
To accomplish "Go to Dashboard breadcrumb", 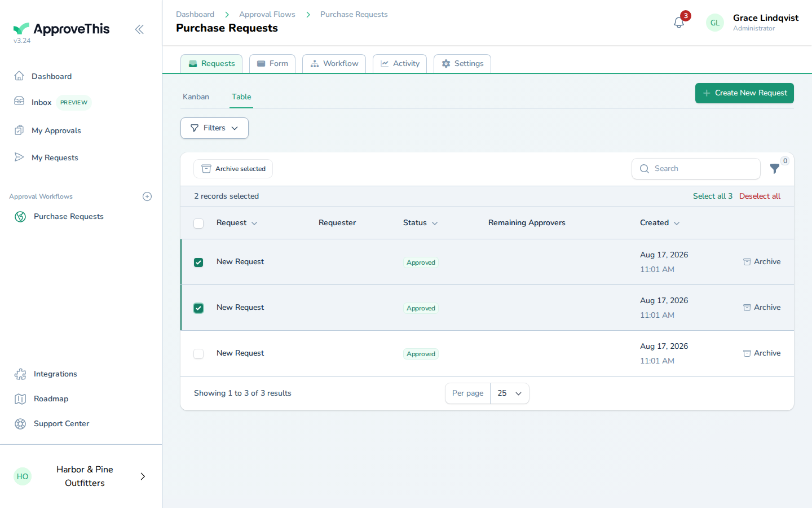I will 195,15.
